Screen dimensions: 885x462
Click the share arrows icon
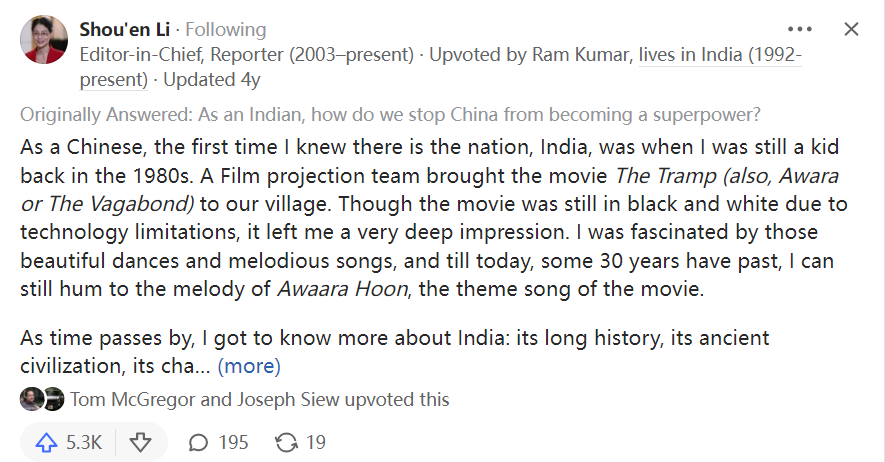click(301, 442)
